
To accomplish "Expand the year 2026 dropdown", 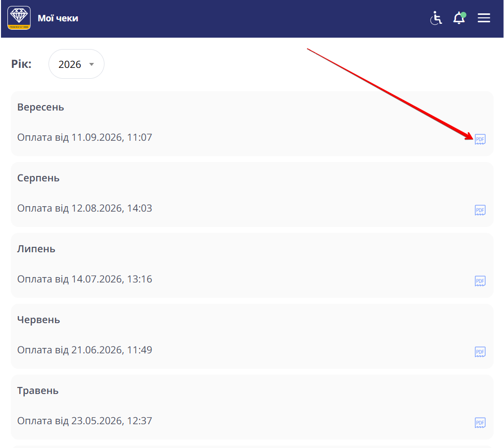I will [77, 64].
